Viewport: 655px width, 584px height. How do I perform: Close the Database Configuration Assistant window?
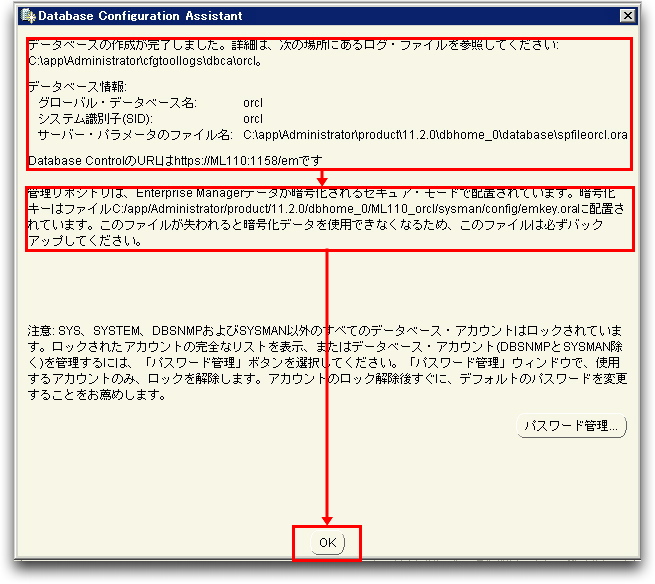click(627, 15)
